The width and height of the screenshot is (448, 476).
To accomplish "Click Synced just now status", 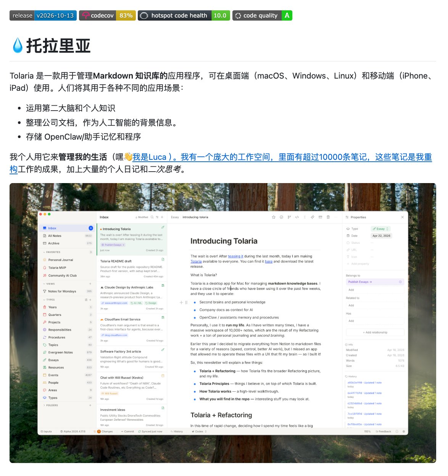I will 150,431.
